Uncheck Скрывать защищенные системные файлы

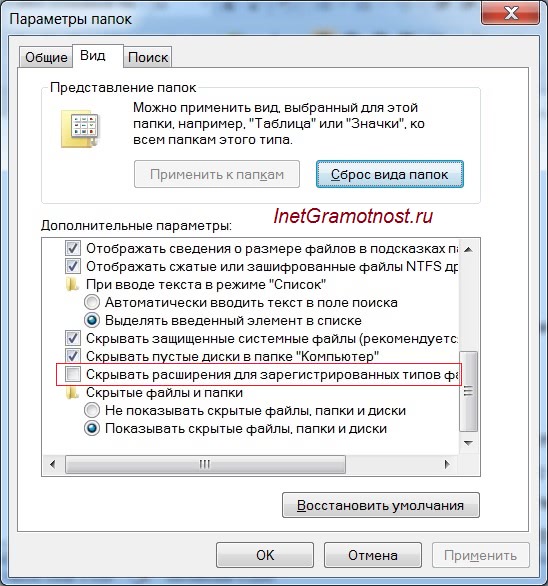[73, 338]
